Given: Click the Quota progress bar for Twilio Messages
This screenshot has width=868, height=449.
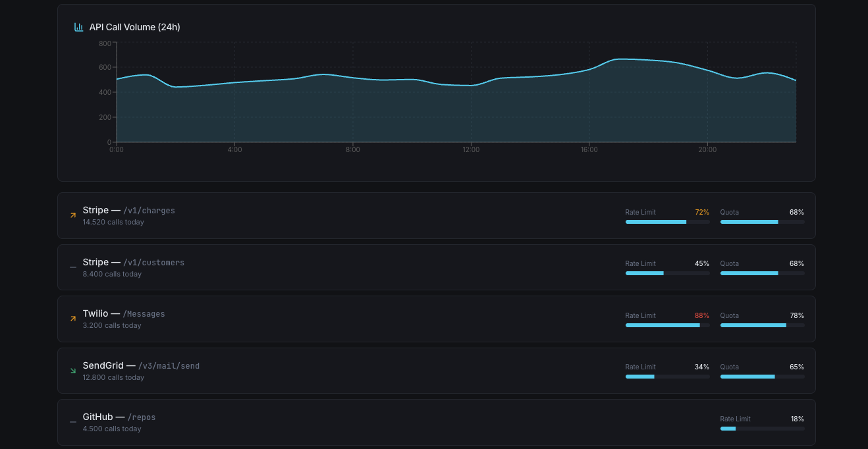Looking at the screenshot, I should click(x=762, y=325).
